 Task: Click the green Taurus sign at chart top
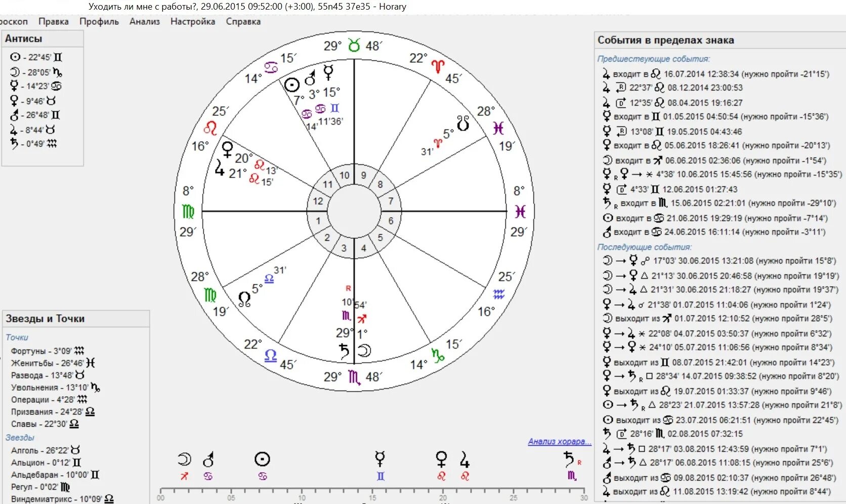pyautogui.click(x=354, y=46)
